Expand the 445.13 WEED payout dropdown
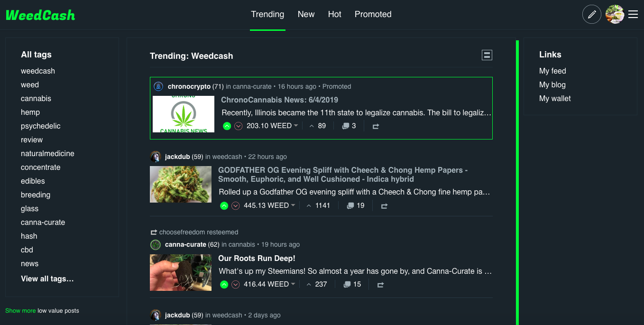 [x=269, y=206]
